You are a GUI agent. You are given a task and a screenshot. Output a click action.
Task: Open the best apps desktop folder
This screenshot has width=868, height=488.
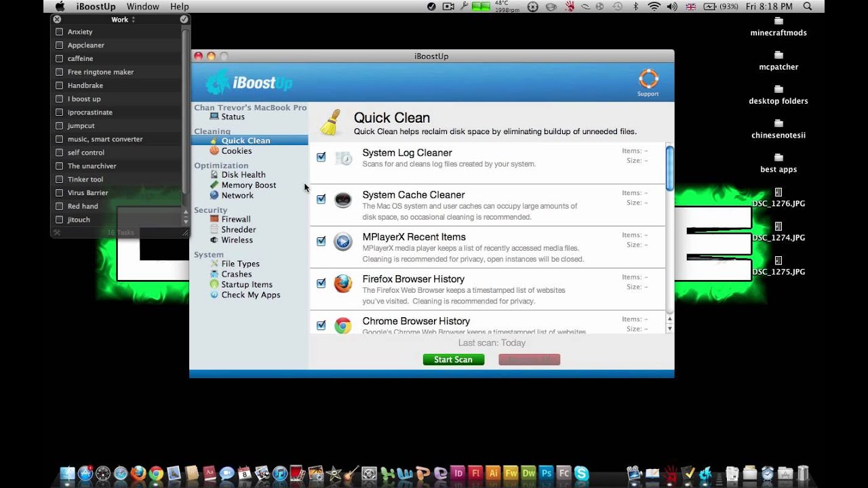(778, 163)
